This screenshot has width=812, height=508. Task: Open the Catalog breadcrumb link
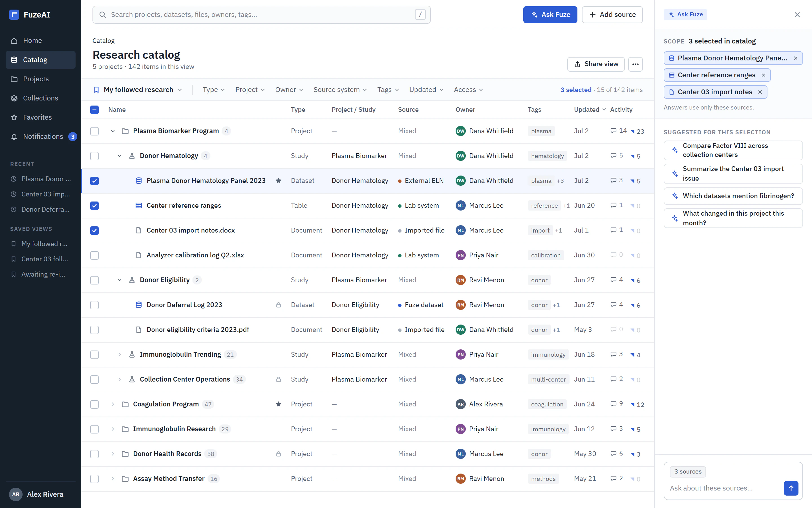point(103,41)
